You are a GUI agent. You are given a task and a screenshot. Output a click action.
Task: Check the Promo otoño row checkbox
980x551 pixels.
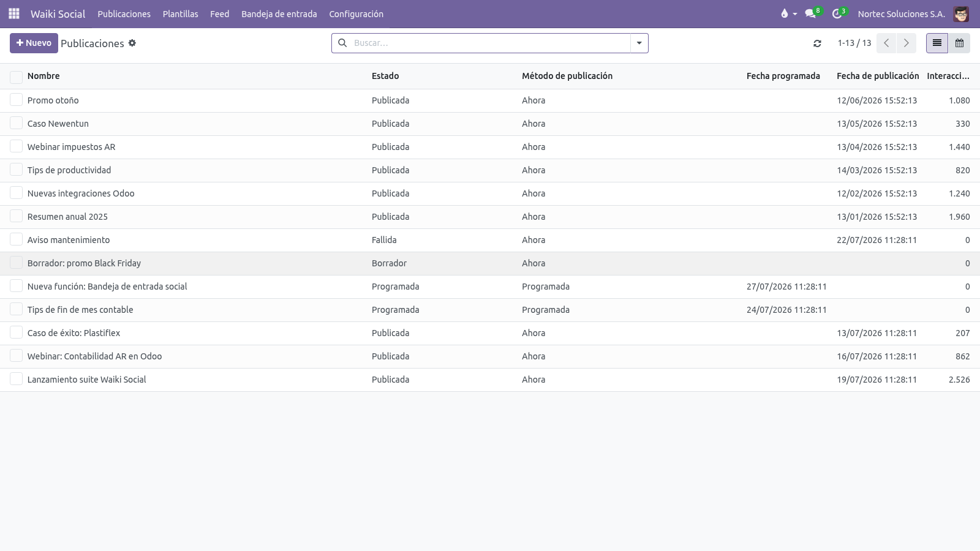click(x=16, y=100)
